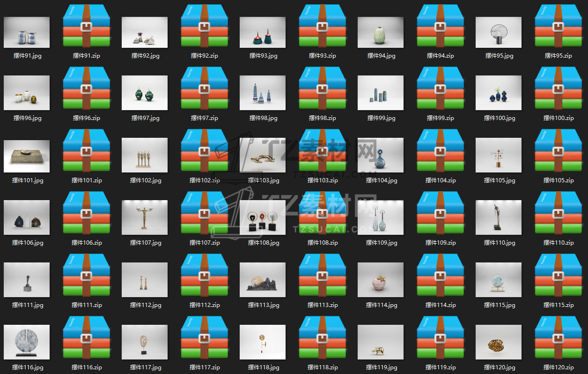
Task: Select the 摆件91.zip archive icon
Action: tap(87, 26)
